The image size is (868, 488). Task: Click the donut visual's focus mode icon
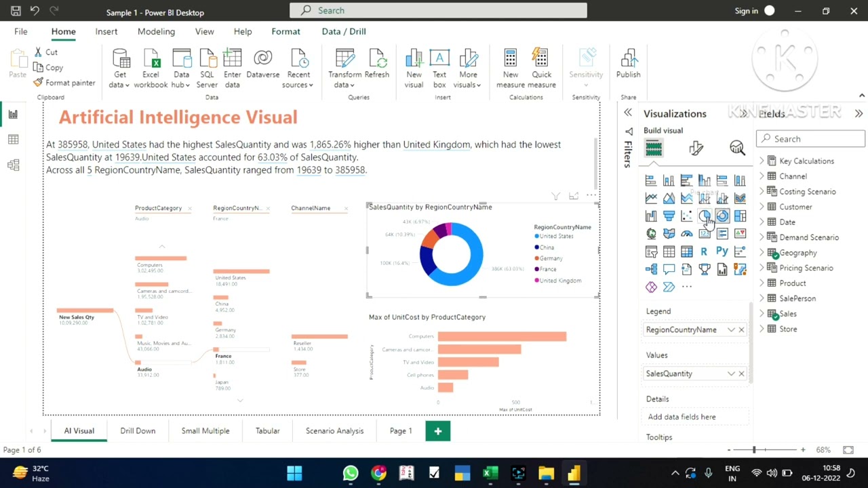(x=574, y=196)
